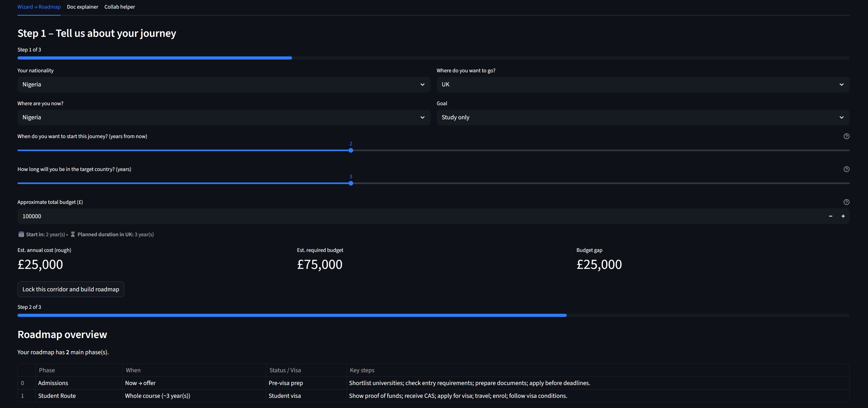The width and height of the screenshot is (868, 408).
Task: Switch to the Doc explainer tab
Action: click(x=82, y=7)
